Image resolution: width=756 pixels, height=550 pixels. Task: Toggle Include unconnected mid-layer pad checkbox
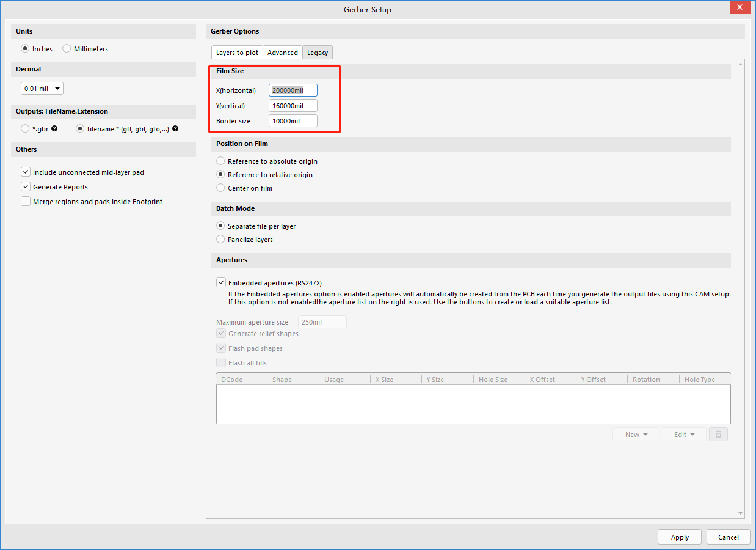(x=26, y=172)
